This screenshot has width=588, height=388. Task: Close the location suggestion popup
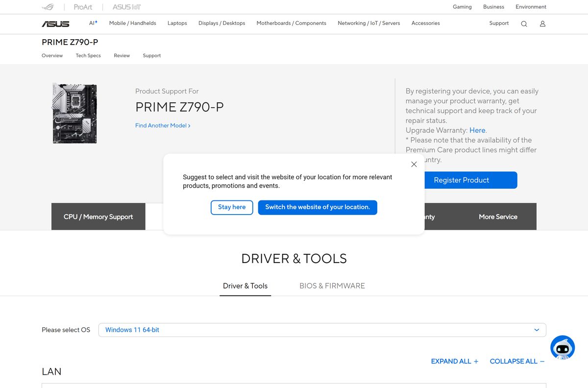[414, 164]
